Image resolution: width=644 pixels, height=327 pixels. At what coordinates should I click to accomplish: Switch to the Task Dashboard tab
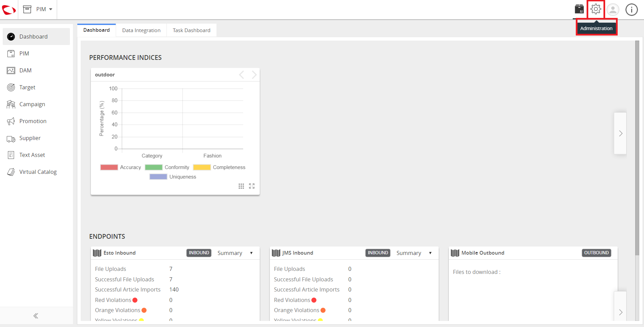(x=191, y=30)
